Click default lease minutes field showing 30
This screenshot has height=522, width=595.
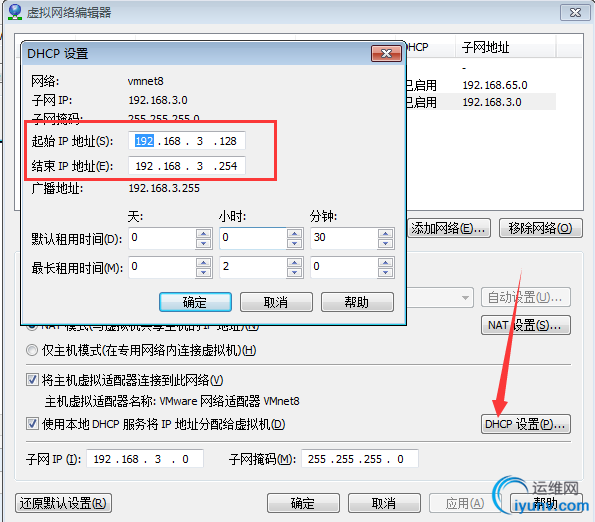[344, 238]
